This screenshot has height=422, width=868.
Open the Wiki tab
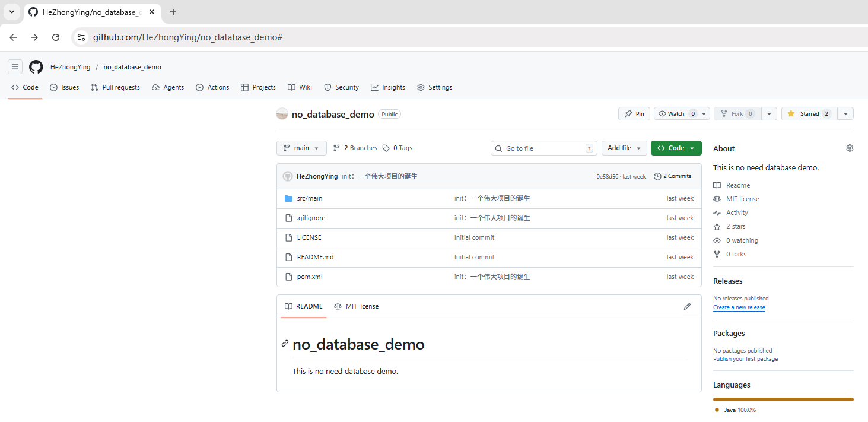[x=300, y=87]
